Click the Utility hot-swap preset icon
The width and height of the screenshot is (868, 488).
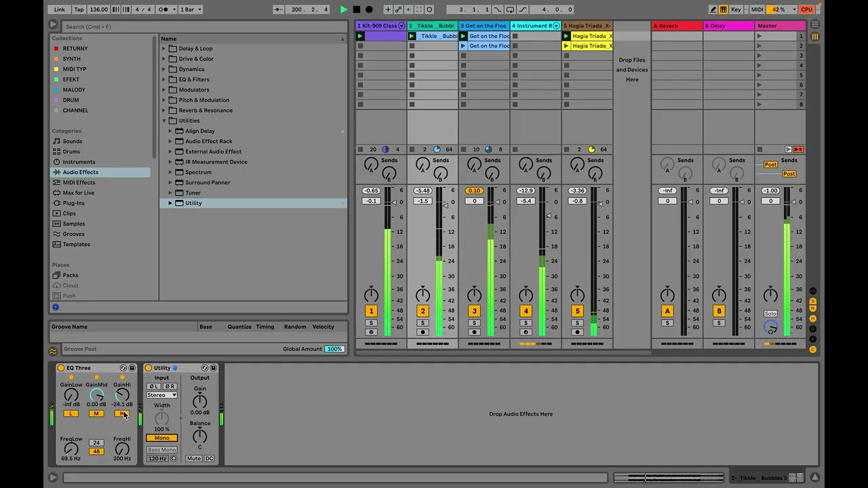point(205,368)
